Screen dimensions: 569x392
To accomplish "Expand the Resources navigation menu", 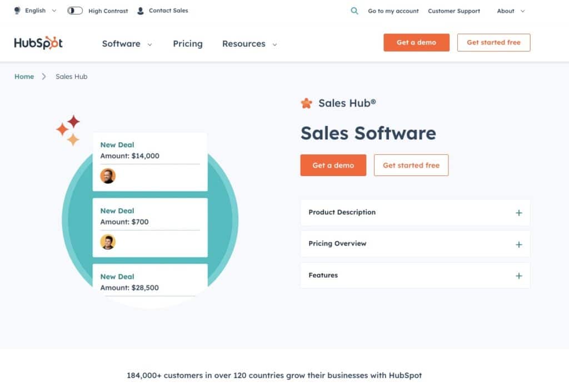I will point(249,44).
